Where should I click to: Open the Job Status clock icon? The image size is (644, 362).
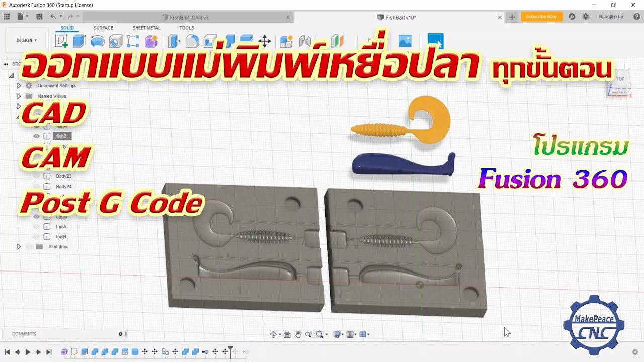(x=586, y=17)
